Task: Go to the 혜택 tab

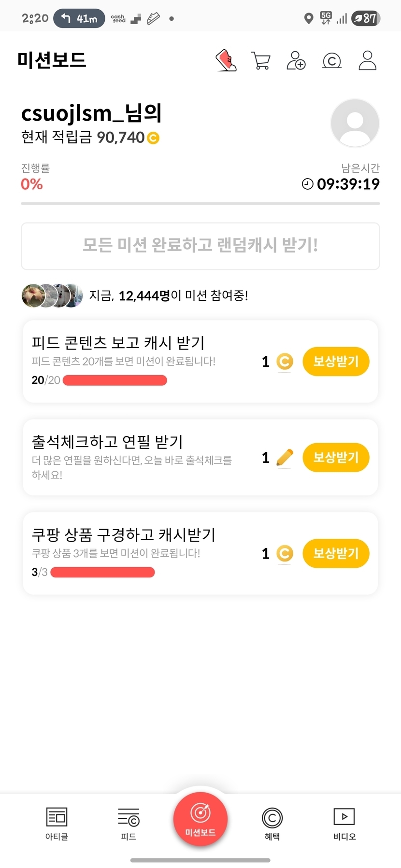Action: pyautogui.click(x=272, y=824)
